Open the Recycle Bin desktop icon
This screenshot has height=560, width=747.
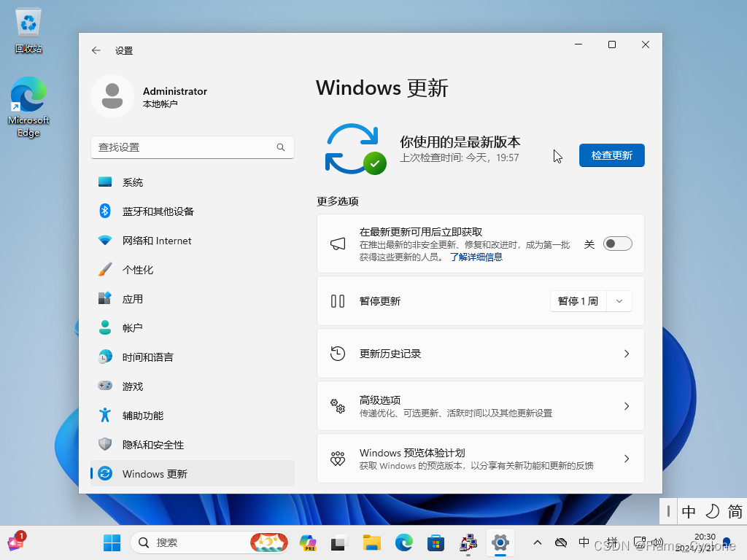tap(28, 31)
